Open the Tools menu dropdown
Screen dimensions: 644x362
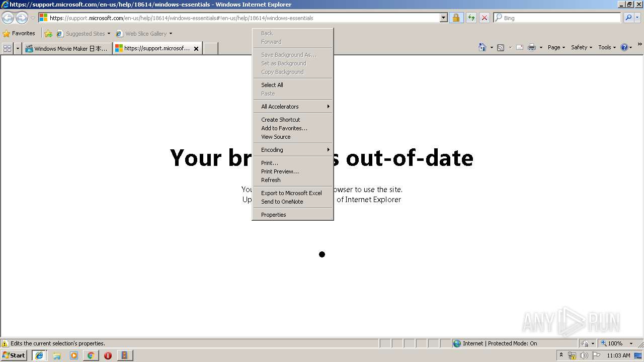pyautogui.click(x=607, y=47)
